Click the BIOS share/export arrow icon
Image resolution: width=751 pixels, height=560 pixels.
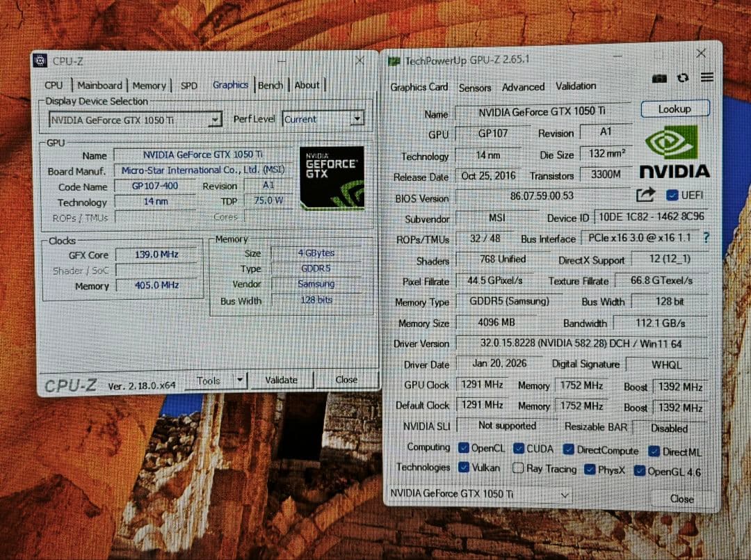click(645, 195)
